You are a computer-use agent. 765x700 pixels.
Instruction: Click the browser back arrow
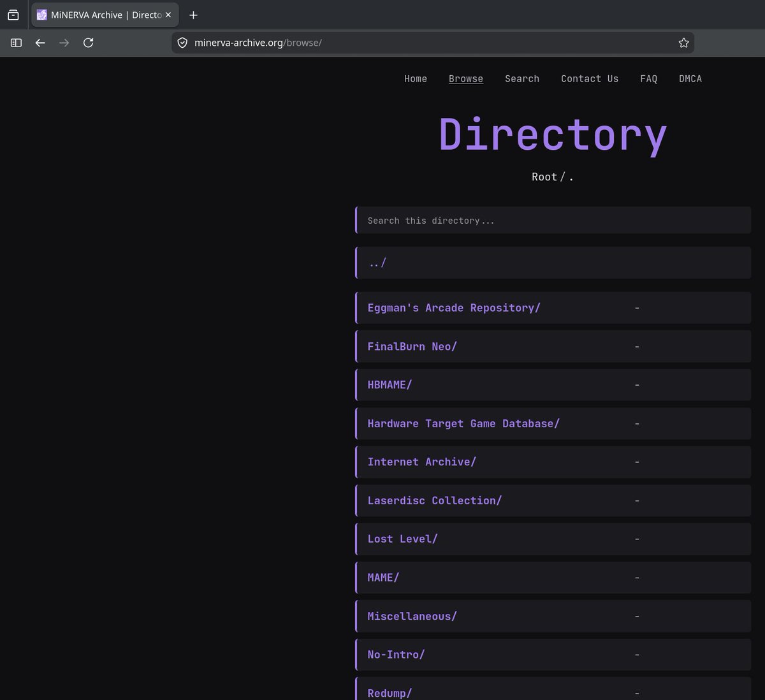40,43
